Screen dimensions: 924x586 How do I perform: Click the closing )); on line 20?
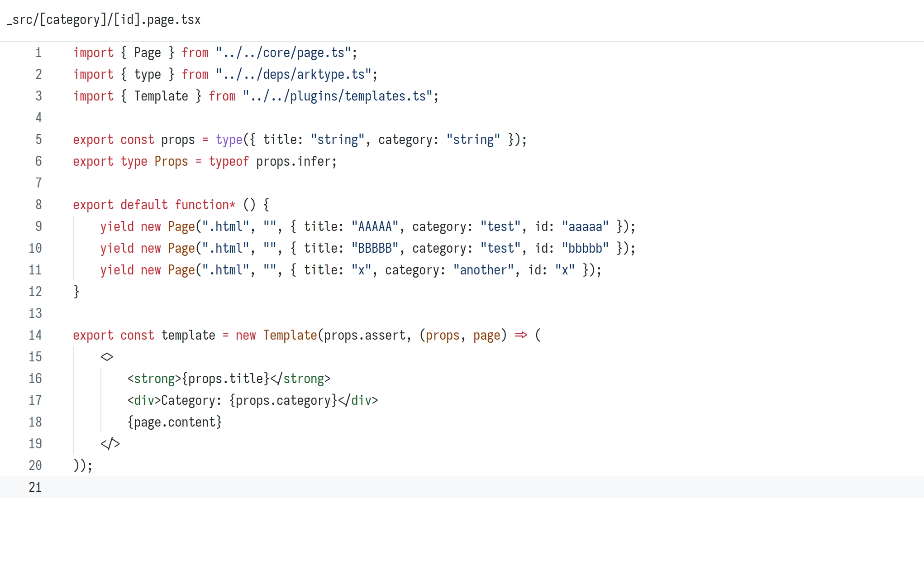[83, 466]
